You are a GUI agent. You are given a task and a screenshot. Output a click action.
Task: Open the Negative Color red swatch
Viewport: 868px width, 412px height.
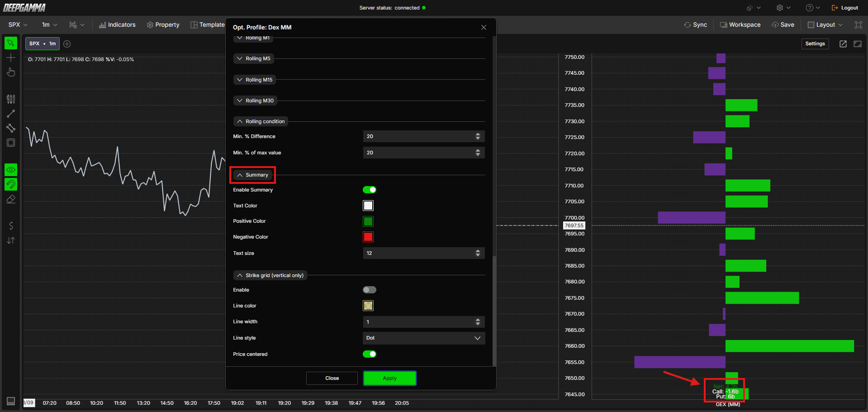coord(368,237)
